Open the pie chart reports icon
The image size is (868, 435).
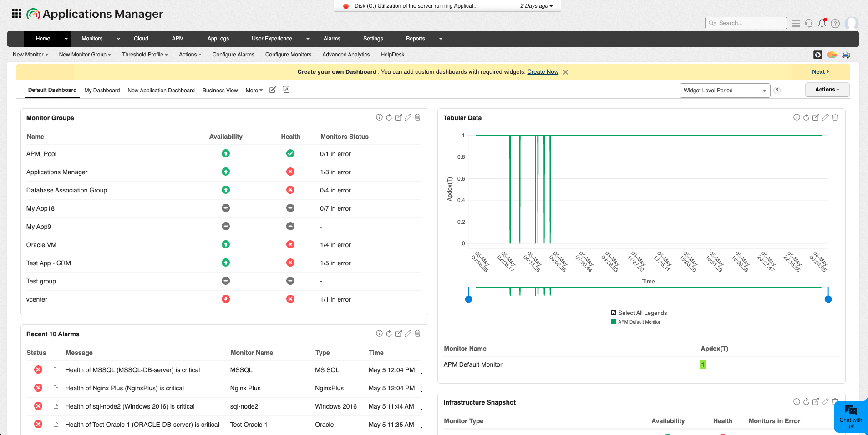point(832,55)
